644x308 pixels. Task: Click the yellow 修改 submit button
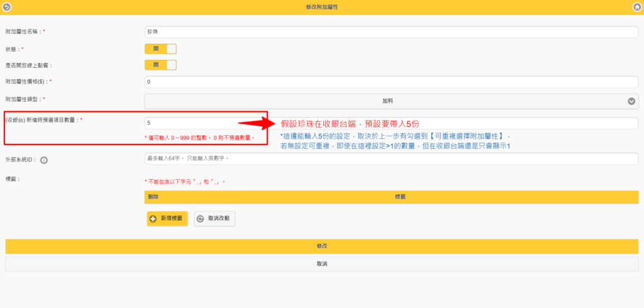tap(322, 246)
